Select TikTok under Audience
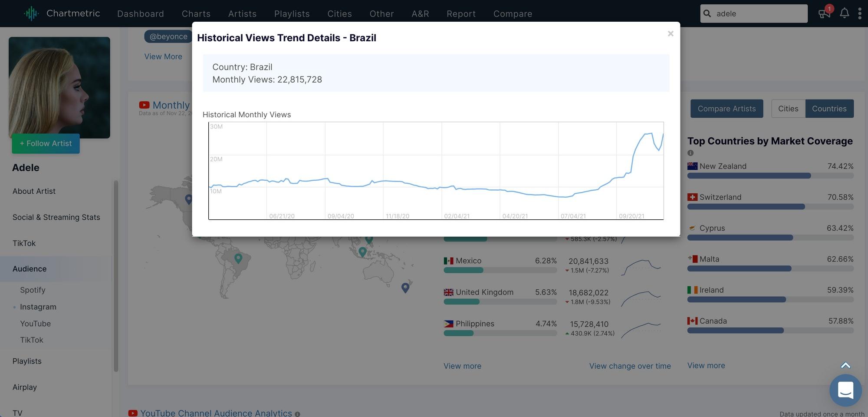868x417 pixels. [32, 340]
